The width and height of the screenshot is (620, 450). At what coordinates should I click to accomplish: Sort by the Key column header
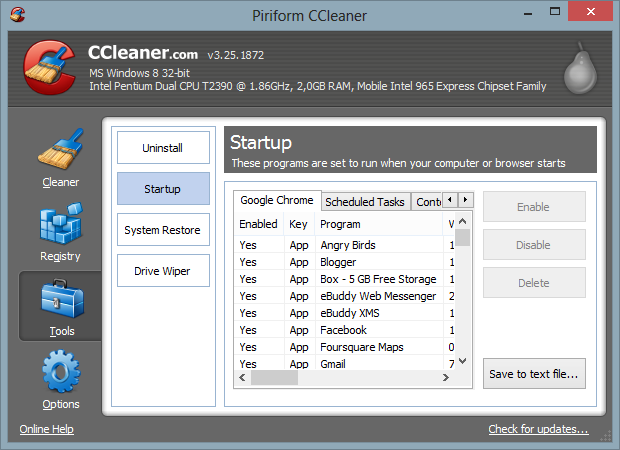pos(299,224)
